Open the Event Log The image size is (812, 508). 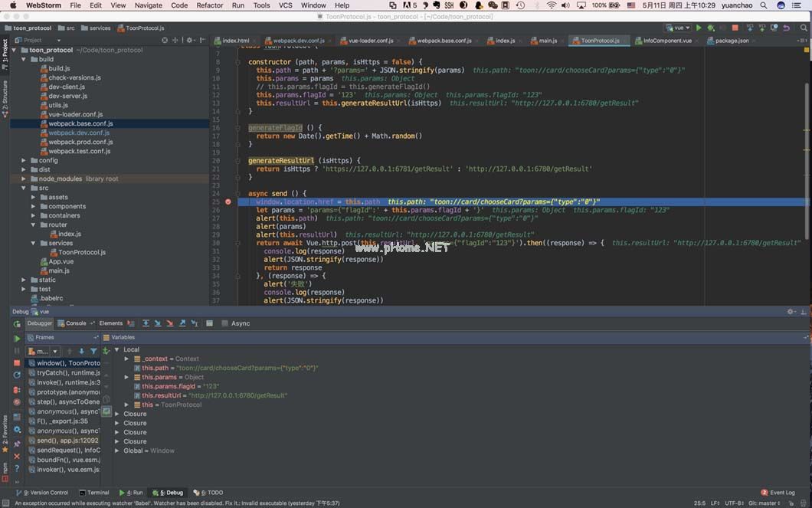coord(782,493)
